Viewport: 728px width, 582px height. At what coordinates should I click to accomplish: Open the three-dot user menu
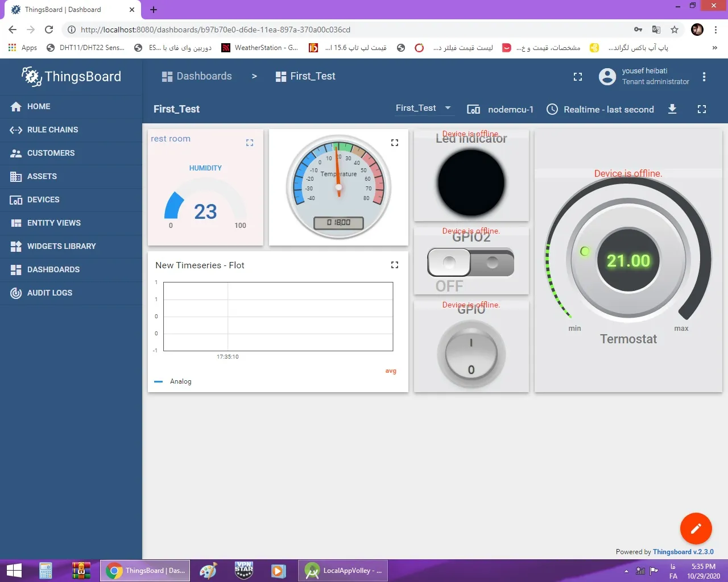coord(704,77)
